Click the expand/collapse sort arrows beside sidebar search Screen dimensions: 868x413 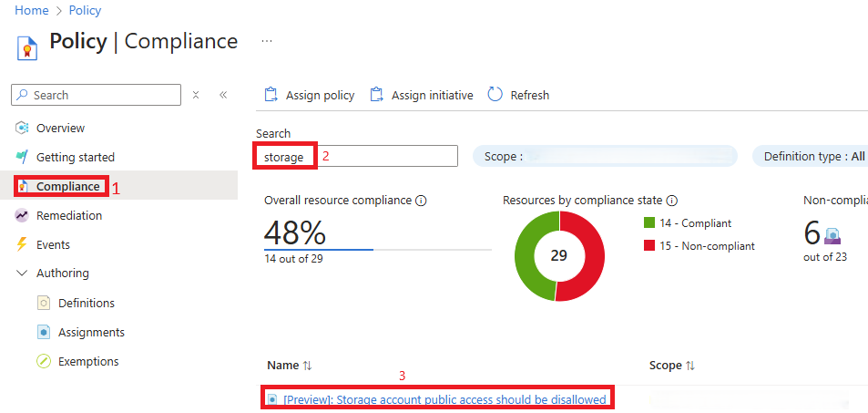click(196, 95)
